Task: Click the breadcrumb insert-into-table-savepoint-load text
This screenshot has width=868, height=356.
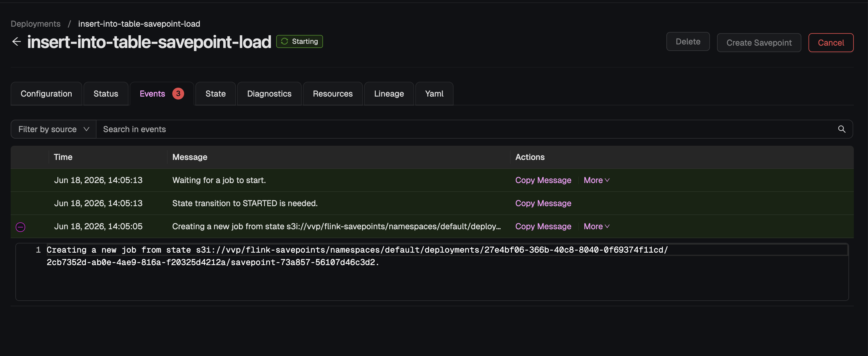Action: [139, 24]
